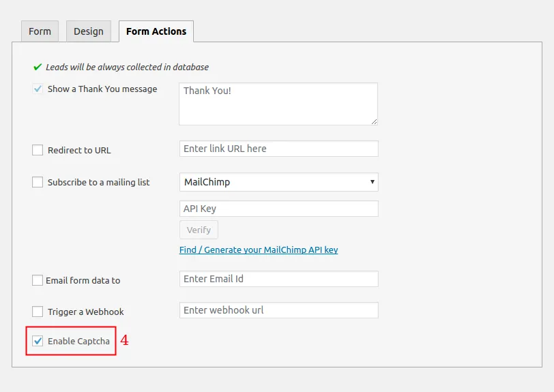The height and width of the screenshot is (392, 554).
Task: Click the 'Email form data to' label
Action: click(83, 280)
